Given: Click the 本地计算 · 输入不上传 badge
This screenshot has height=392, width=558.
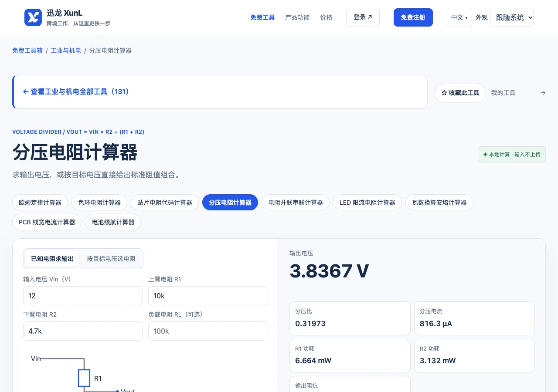Looking at the screenshot, I should [512, 155].
